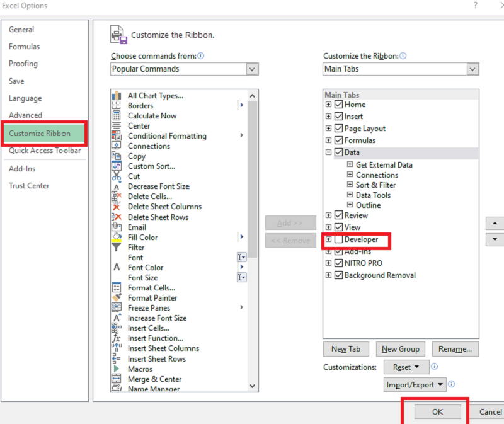
Task: Select the Filter funnel icon
Action: [117, 247]
